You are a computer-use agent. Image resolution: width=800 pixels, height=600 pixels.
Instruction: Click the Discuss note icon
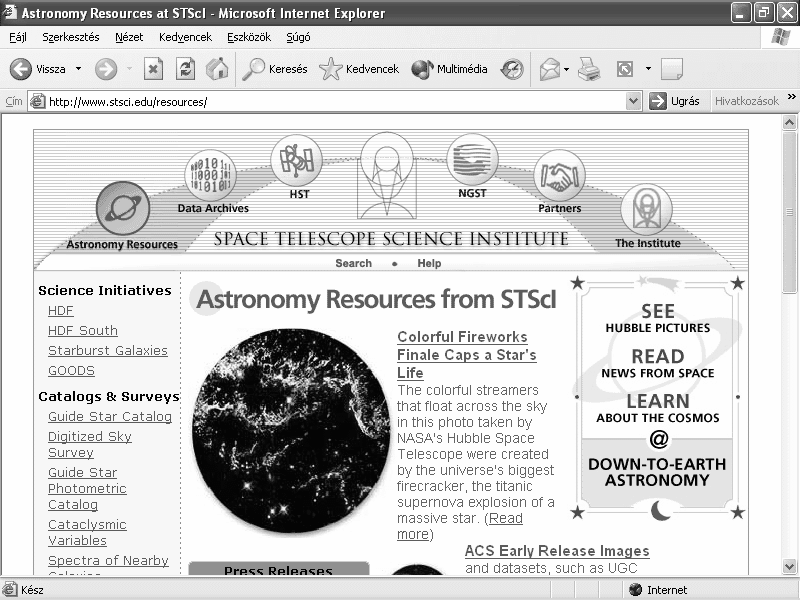point(671,69)
